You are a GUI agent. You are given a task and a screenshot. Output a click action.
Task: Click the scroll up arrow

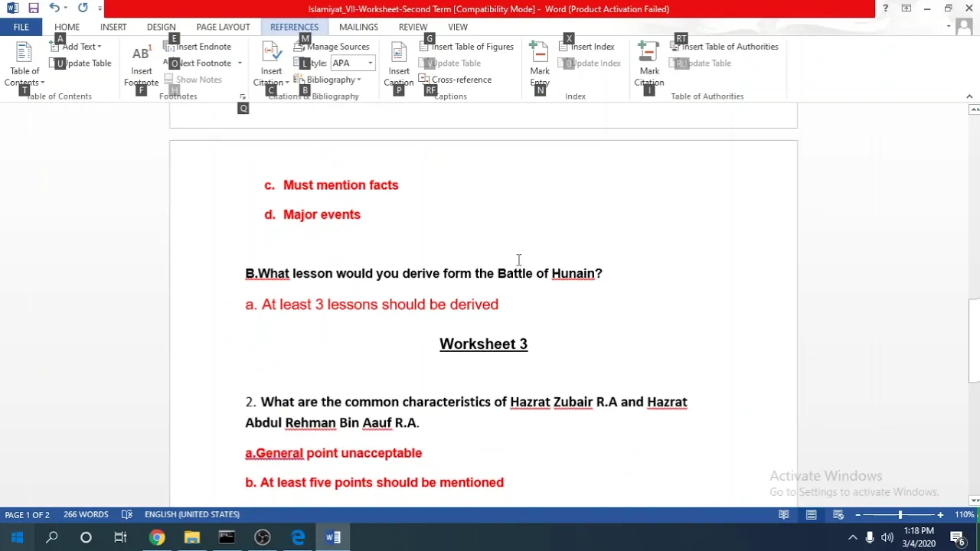974,110
